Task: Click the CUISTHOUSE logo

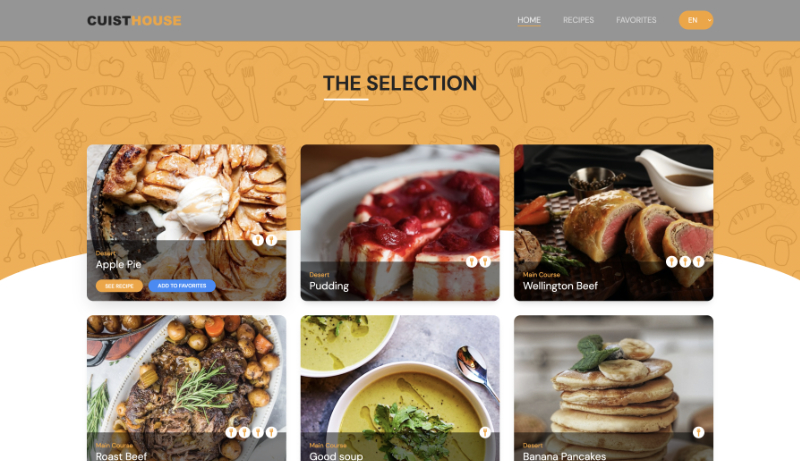Action: point(134,20)
